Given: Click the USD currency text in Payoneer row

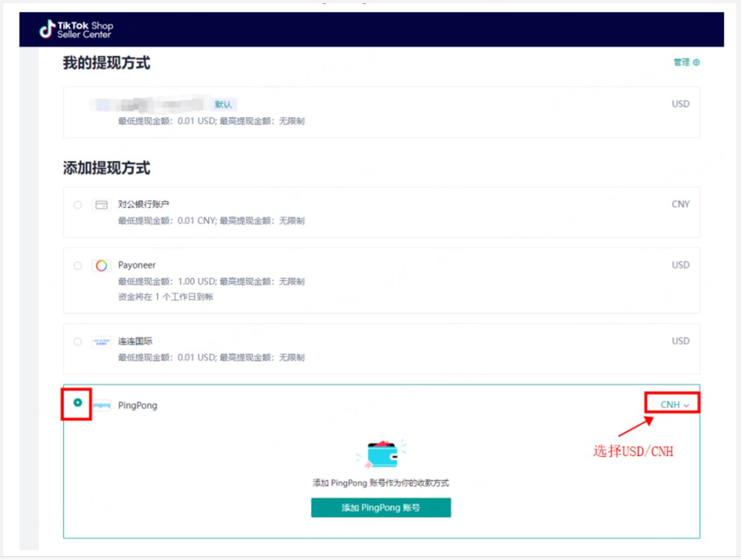Looking at the screenshot, I should (x=680, y=265).
